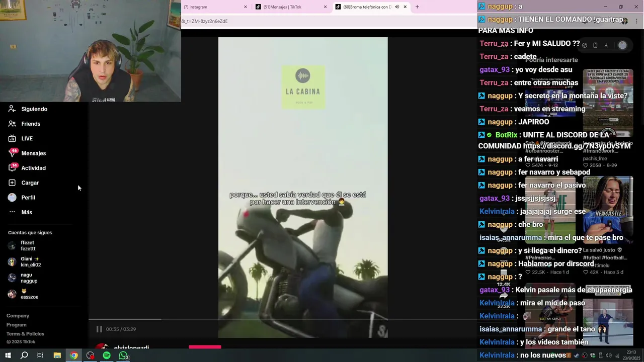Click the '© 2025 TikTok' footer text
The height and width of the screenshot is (362, 644).
tap(21, 342)
